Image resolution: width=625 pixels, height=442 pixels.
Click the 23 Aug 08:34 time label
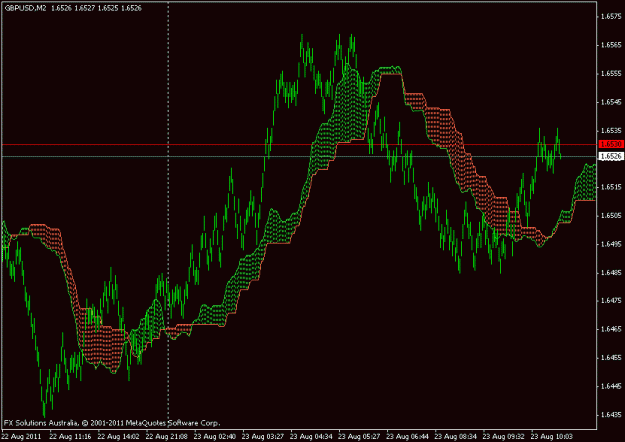coord(456,436)
